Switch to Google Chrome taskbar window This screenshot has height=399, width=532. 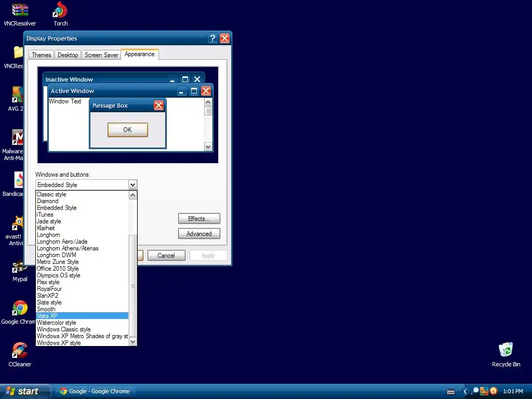coord(96,391)
